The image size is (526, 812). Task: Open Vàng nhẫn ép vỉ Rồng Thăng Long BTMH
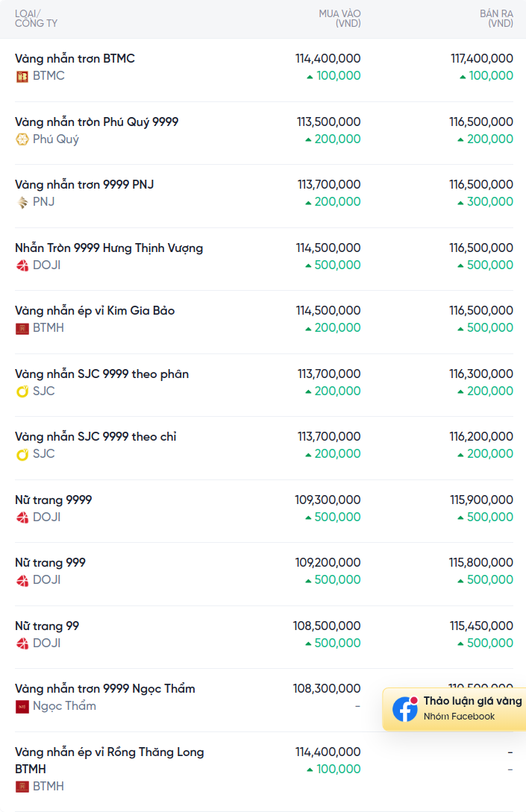pyautogui.click(x=110, y=761)
